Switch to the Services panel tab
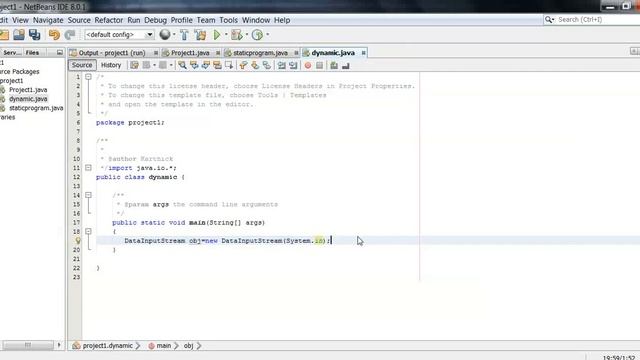Viewport: 640px width, 360px height. click(x=11, y=53)
